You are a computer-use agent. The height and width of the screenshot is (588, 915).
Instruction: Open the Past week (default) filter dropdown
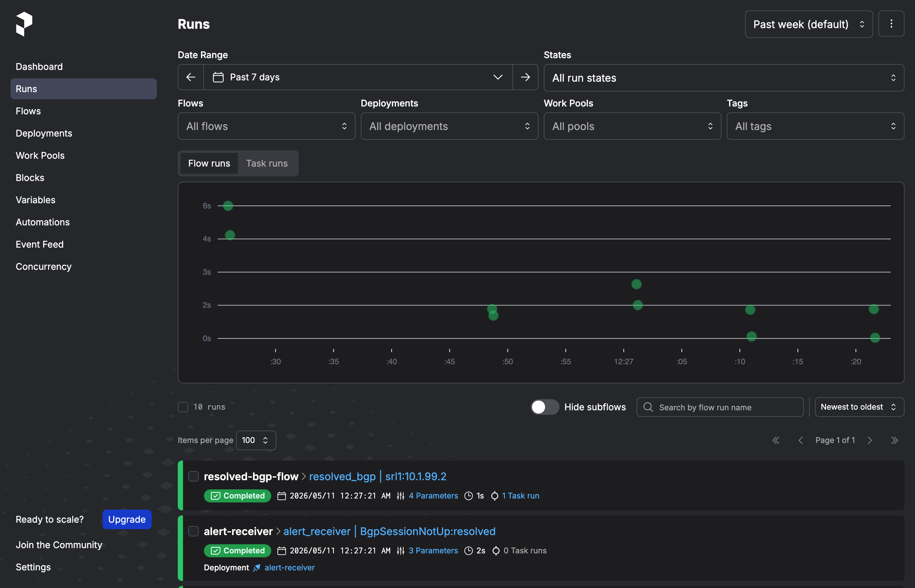[808, 24]
